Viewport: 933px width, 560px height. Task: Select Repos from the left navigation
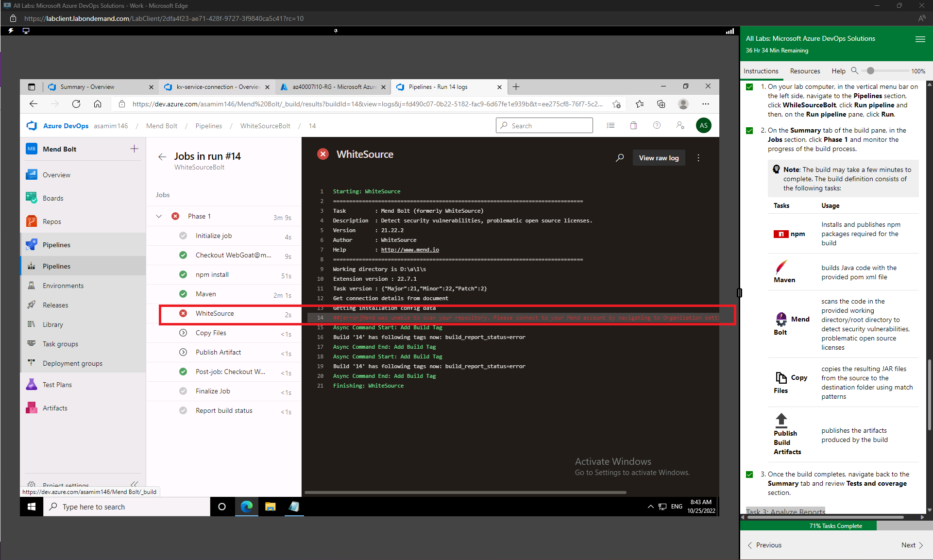coord(51,221)
